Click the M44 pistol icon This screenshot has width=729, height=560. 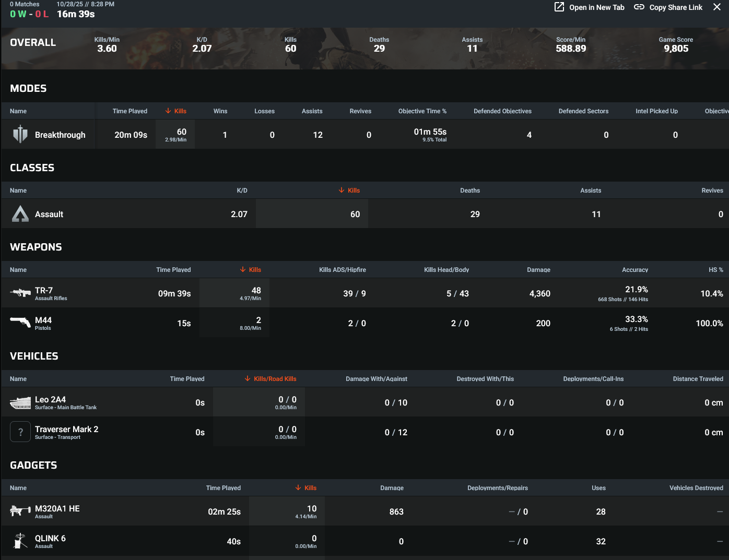point(20,323)
